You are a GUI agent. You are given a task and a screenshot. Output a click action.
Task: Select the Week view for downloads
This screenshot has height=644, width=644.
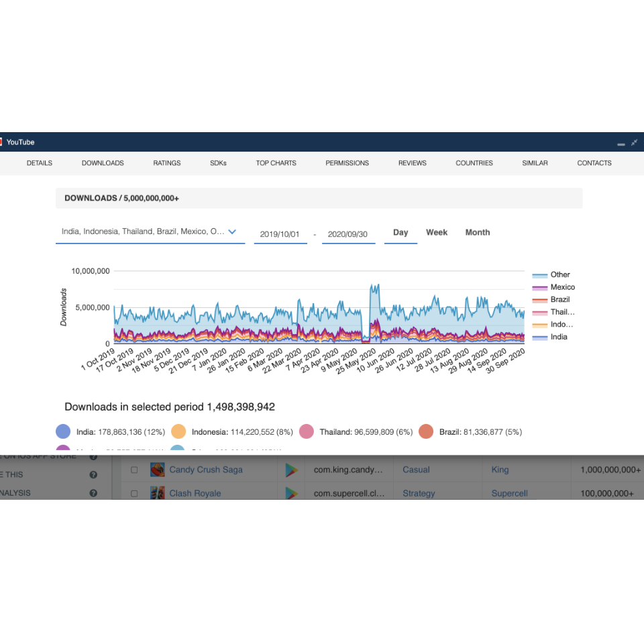pos(437,232)
